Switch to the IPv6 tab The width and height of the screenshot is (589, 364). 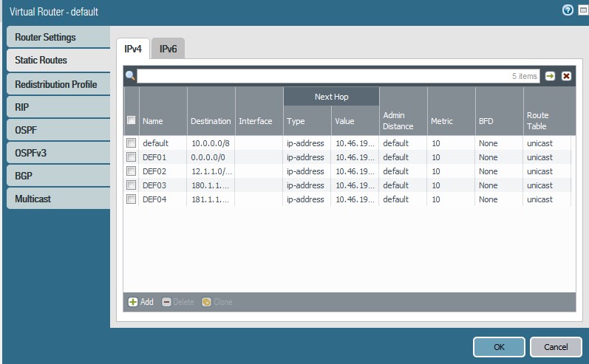(168, 49)
